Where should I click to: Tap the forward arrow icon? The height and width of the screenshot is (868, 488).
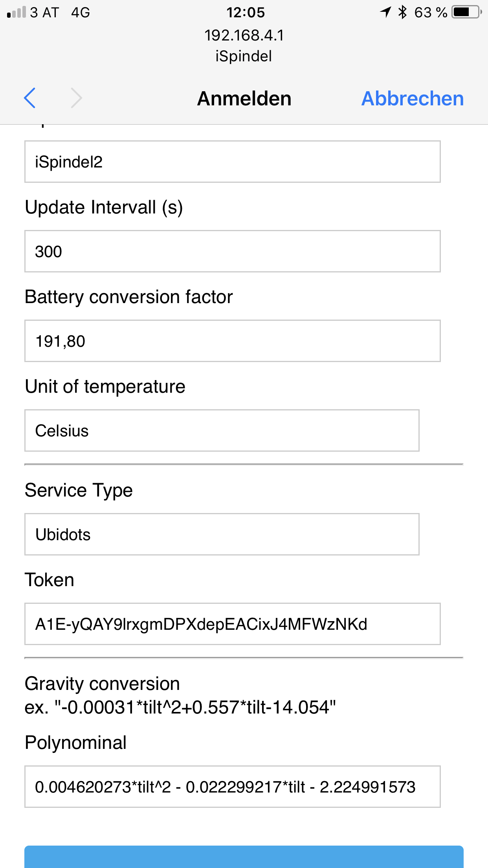coord(76,98)
